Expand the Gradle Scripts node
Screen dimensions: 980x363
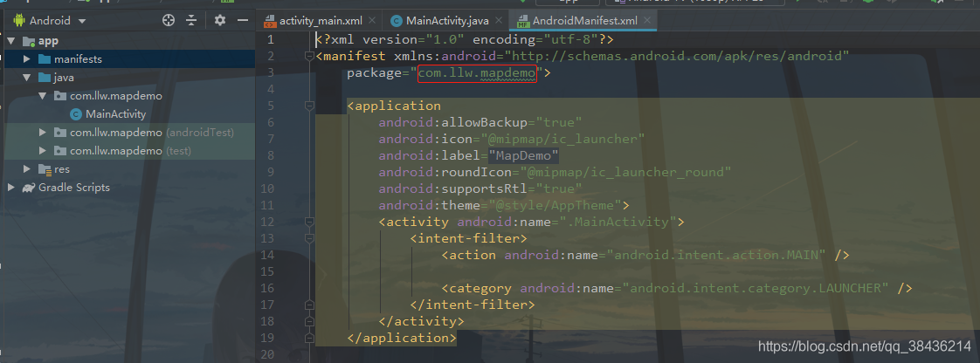click(x=11, y=188)
